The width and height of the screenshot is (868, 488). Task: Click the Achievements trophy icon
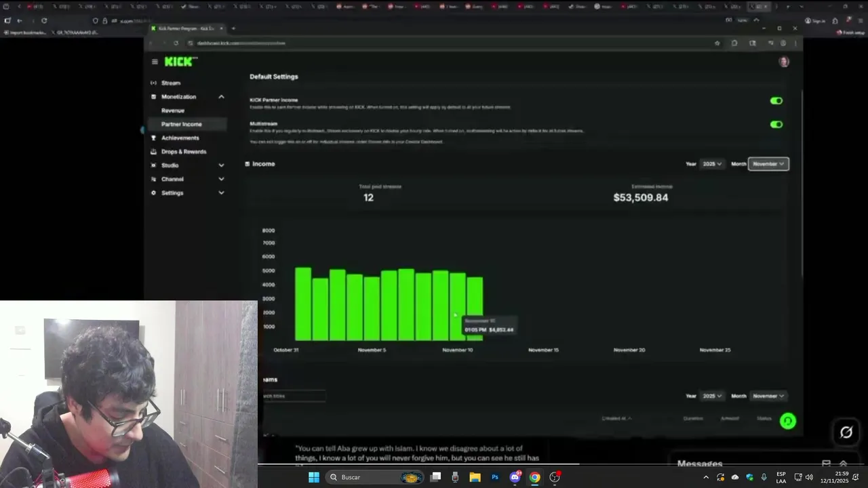click(153, 138)
